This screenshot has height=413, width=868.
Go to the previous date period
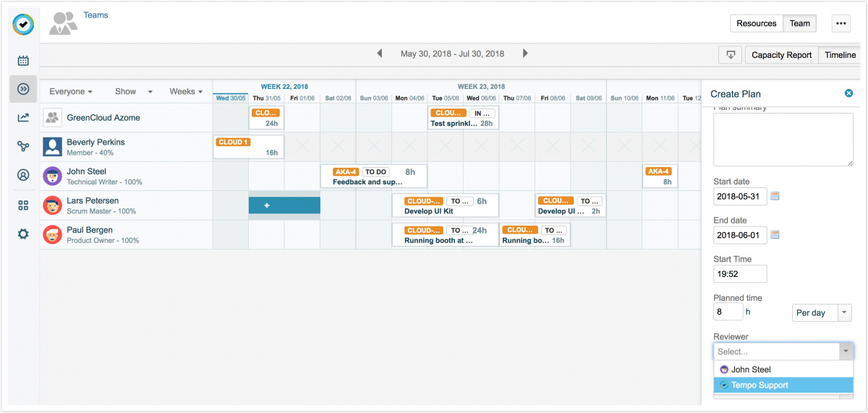pos(379,54)
